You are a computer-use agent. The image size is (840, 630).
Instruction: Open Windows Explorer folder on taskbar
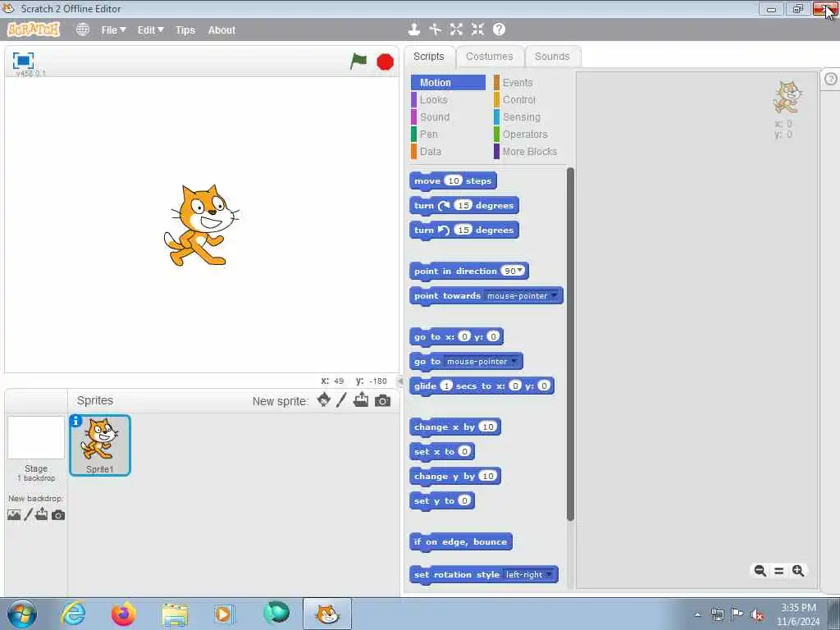tap(175, 614)
